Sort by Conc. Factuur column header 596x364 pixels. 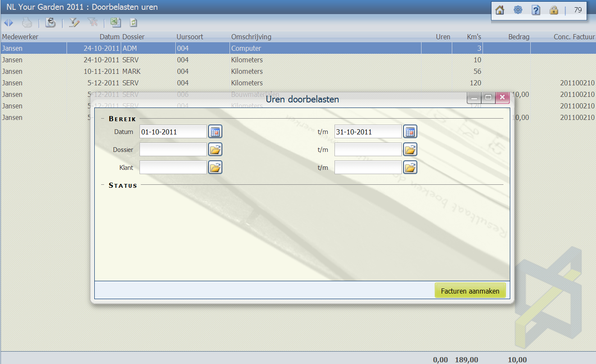click(x=574, y=37)
